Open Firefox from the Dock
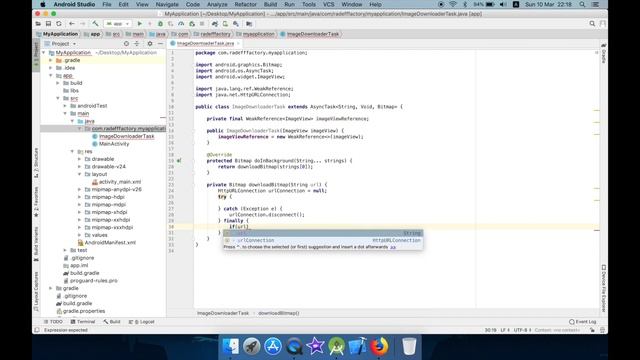 379,346
